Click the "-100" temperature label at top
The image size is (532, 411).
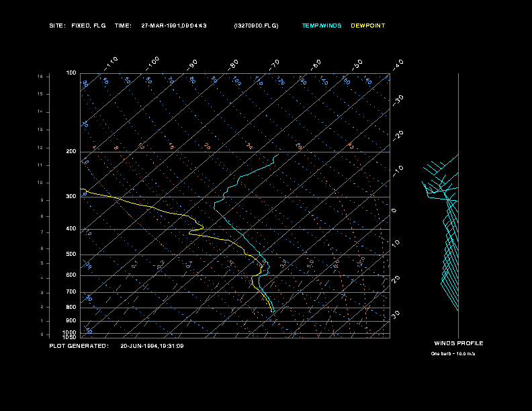point(152,64)
